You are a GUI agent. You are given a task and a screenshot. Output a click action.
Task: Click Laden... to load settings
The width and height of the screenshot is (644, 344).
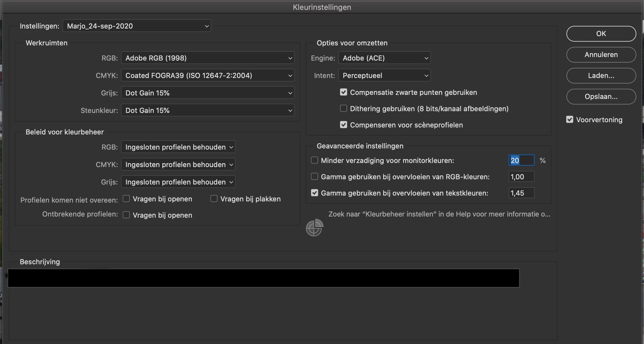point(601,76)
